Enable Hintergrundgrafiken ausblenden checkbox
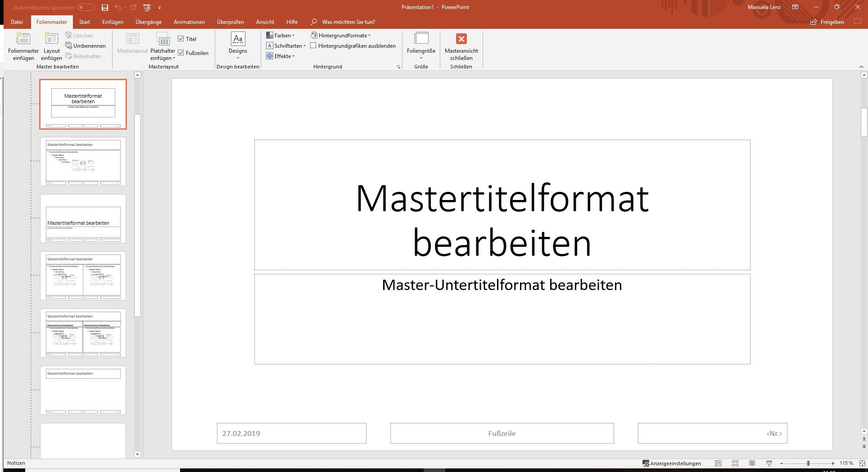The image size is (868, 472). pyautogui.click(x=313, y=46)
